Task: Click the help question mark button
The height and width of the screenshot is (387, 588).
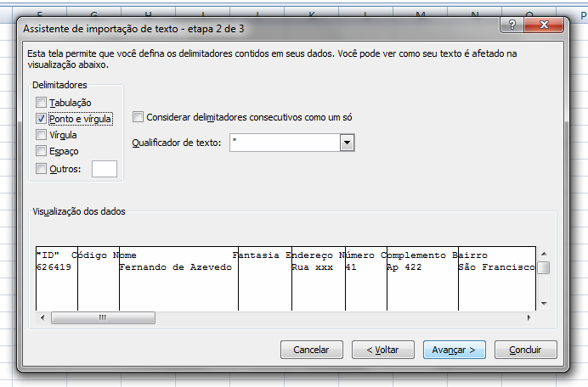Action: pos(512,27)
